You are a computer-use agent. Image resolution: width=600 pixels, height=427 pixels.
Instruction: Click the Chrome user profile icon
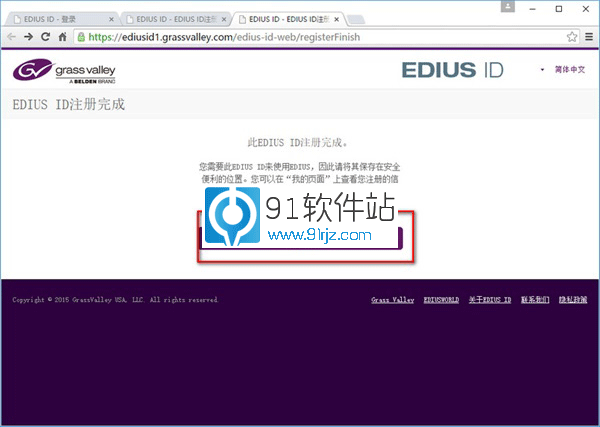(x=510, y=7)
